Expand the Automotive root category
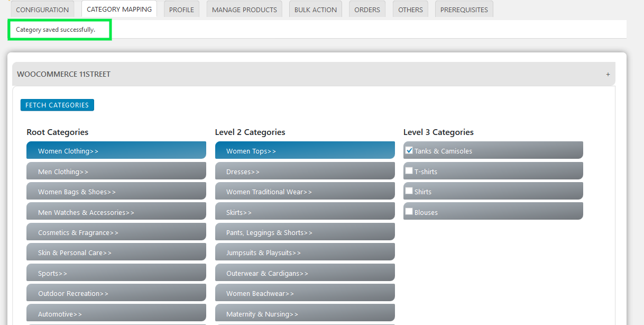This screenshot has width=644, height=325. pyautogui.click(x=116, y=313)
